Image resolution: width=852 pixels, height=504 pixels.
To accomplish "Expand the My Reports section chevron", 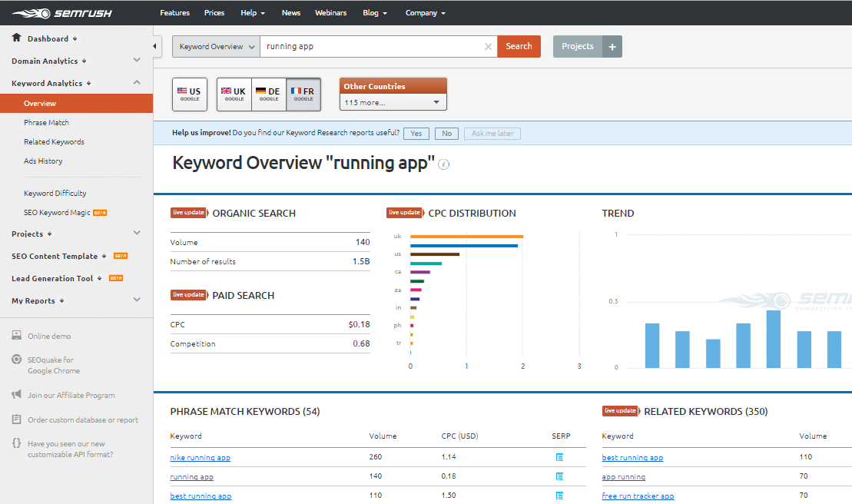I will click(x=137, y=300).
